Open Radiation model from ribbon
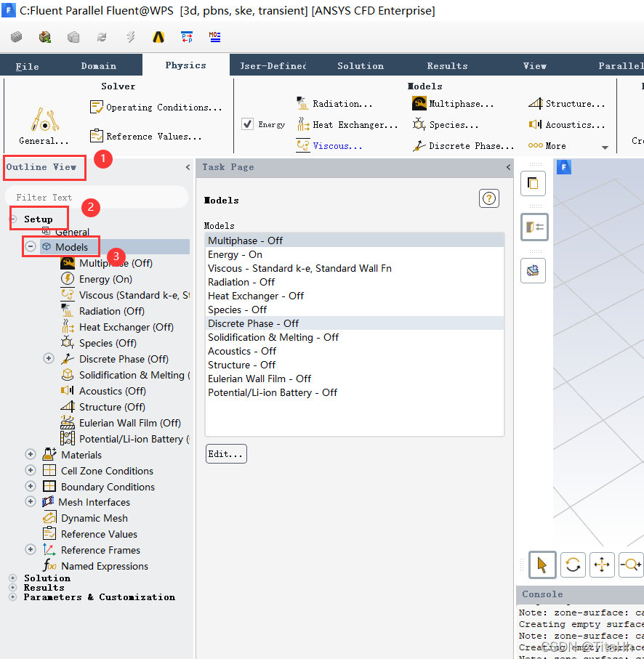 click(334, 103)
